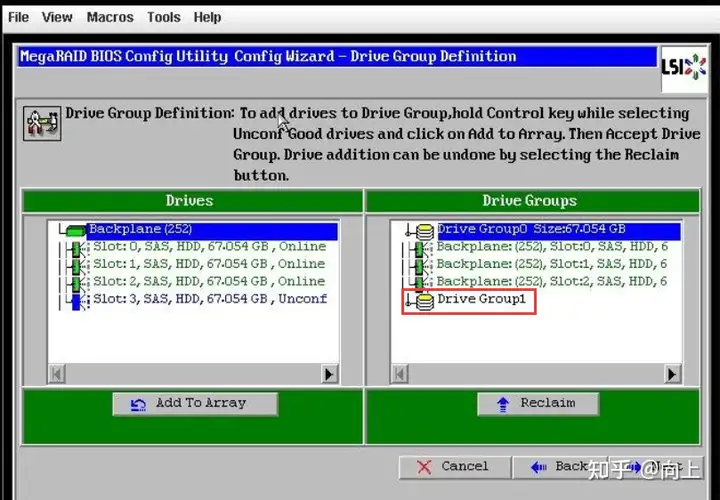Click the Slot 2 drive icon in Drives
Viewport: 720px width, 500px height.
click(77, 283)
